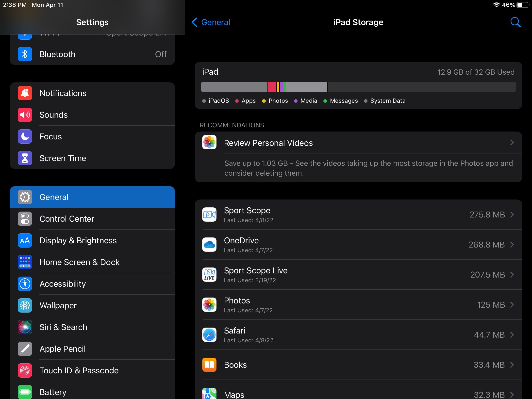Tap the Sport Scope Live app icon
This screenshot has width=532, height=399.
pos(209,275)
